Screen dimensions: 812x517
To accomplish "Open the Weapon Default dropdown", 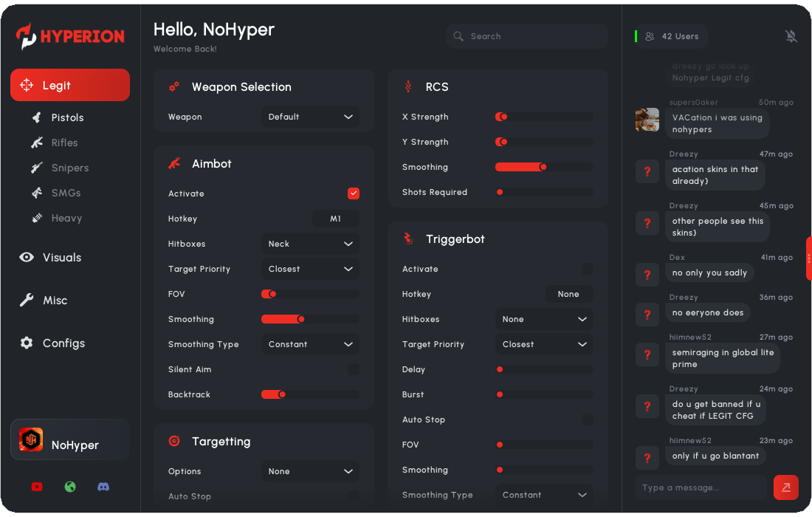I will [x=310, y=117].
